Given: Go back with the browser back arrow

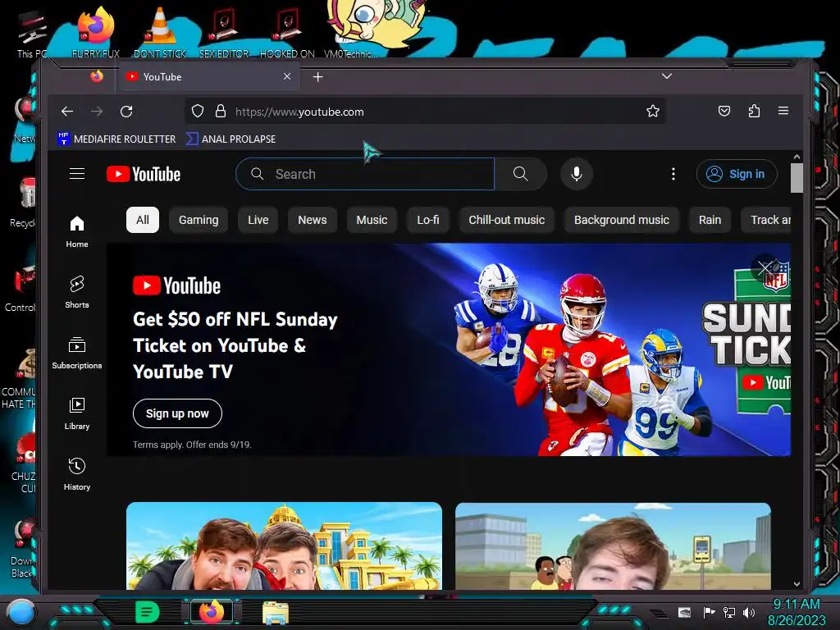Looking at the screenshot, I should click(x=67, y=112).
